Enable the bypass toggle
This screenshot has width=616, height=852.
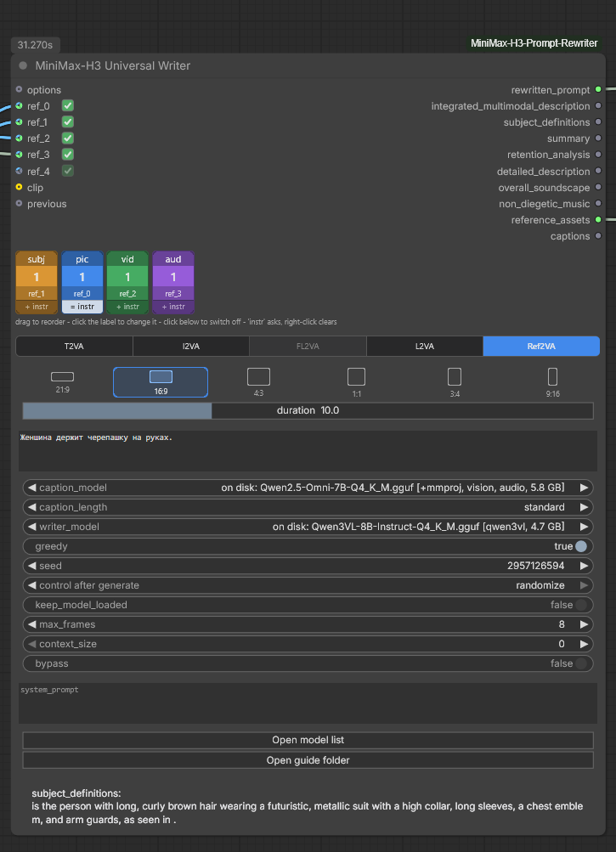coord(580,663)
